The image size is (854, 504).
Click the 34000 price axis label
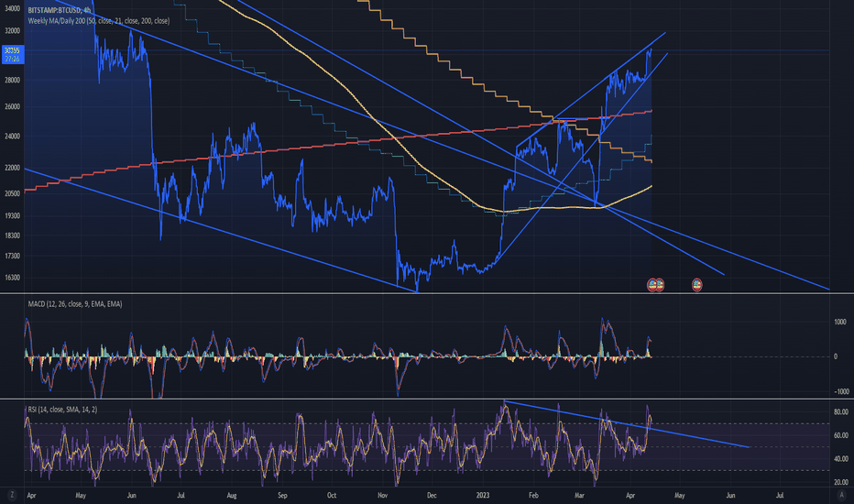click(x=12, y=9)
